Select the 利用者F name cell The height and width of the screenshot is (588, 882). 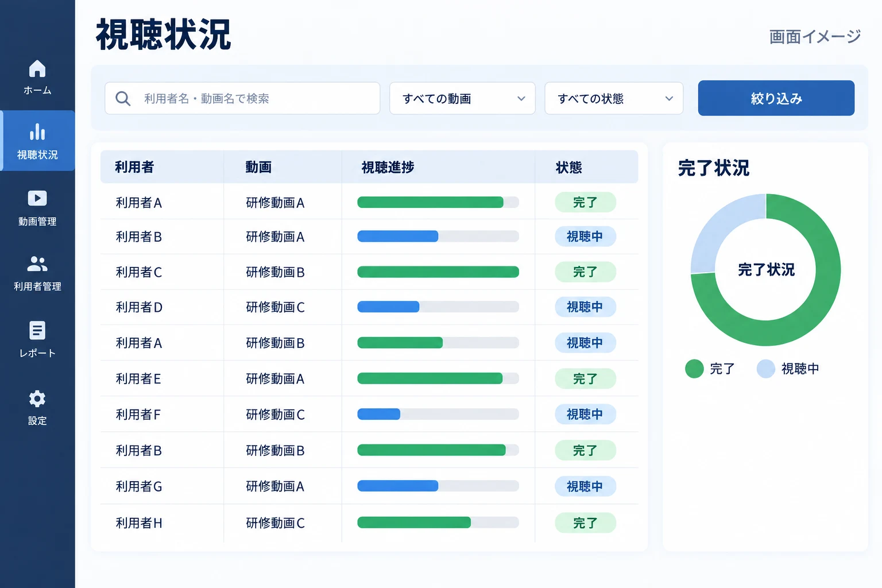(x=138, y=415)
